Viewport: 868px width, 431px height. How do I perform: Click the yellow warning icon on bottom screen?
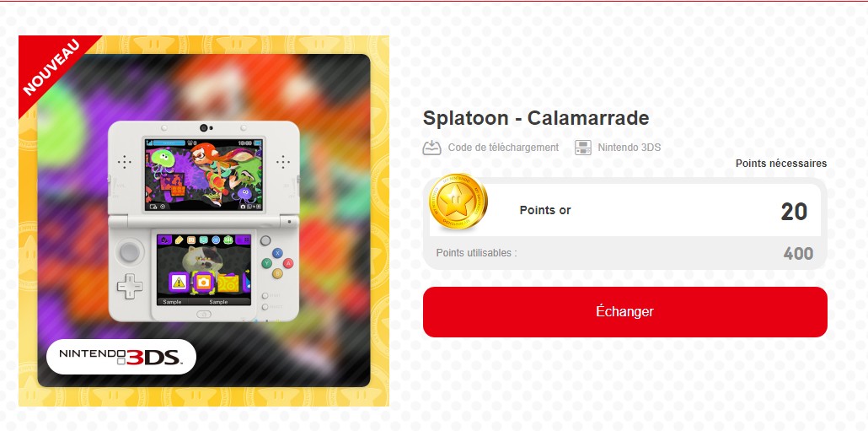pyautogui.click(x=179, y=282)
